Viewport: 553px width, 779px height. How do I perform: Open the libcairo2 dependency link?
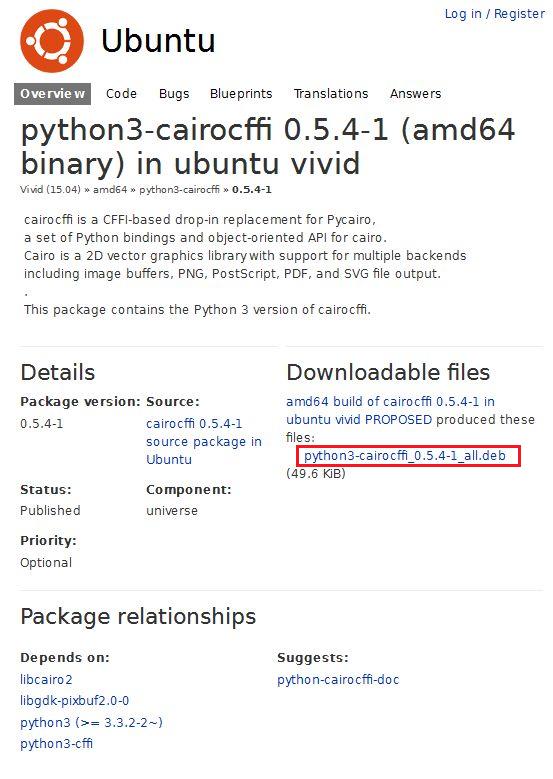[46, 680]
